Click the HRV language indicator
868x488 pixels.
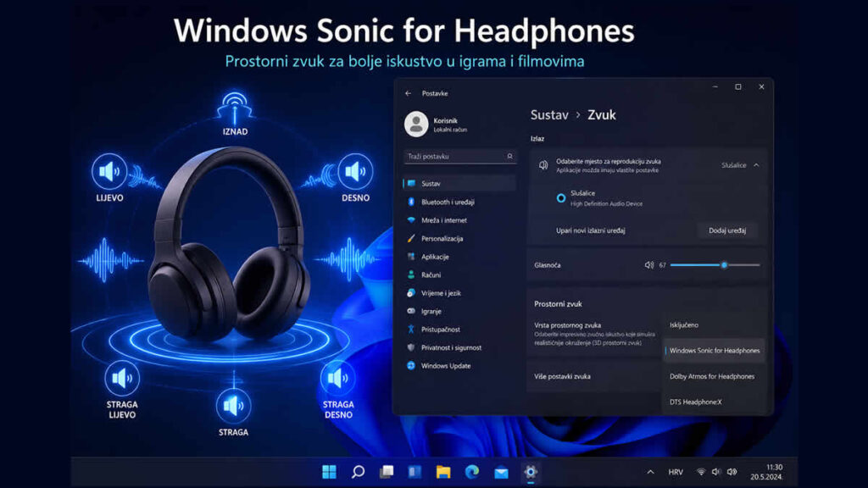coord(676,472)
